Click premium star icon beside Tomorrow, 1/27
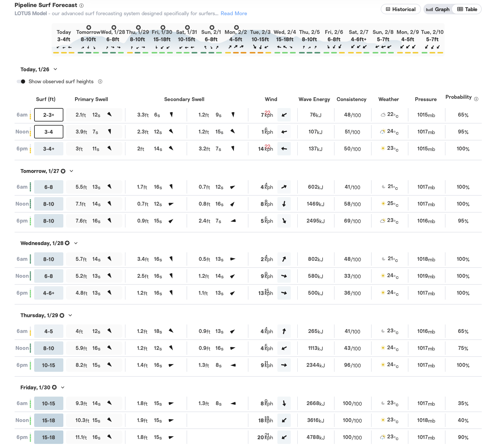This screenshot has width=501, height=448. [63, 171]
